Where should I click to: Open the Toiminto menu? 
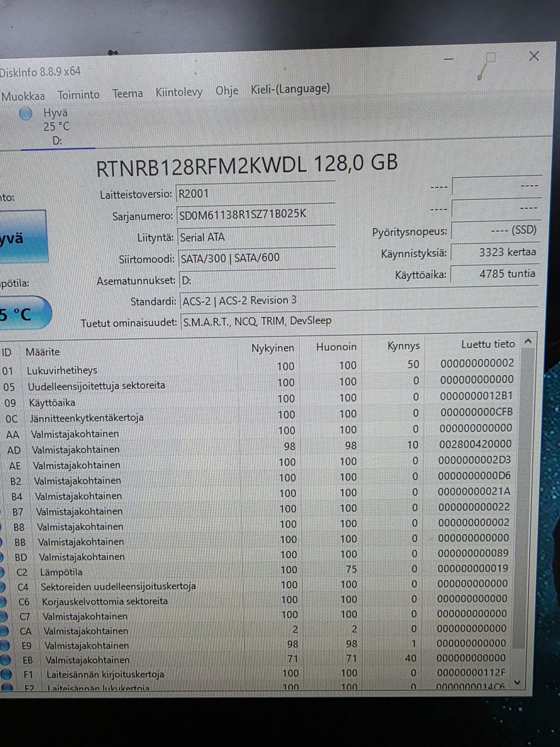coord(78,95)
